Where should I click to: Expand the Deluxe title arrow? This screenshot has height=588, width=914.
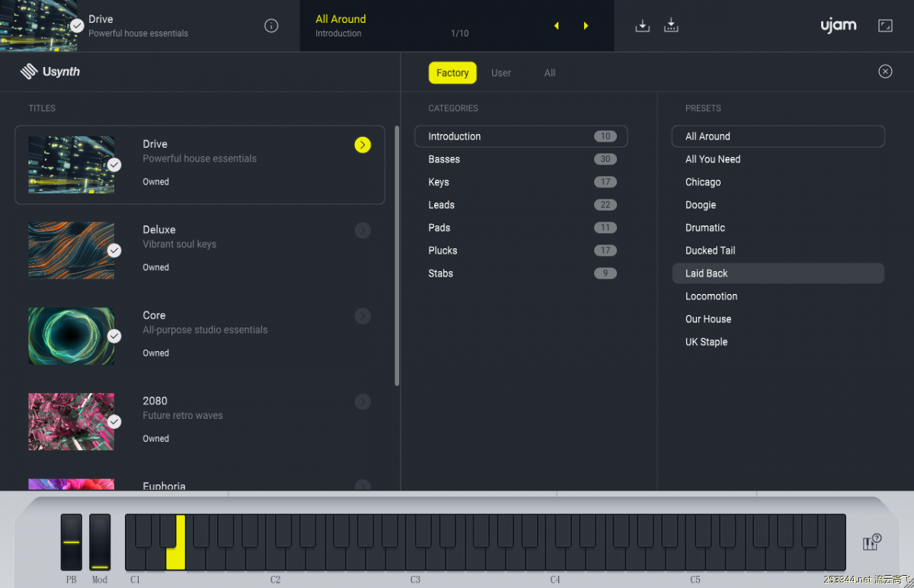click(x=363, y=230)
